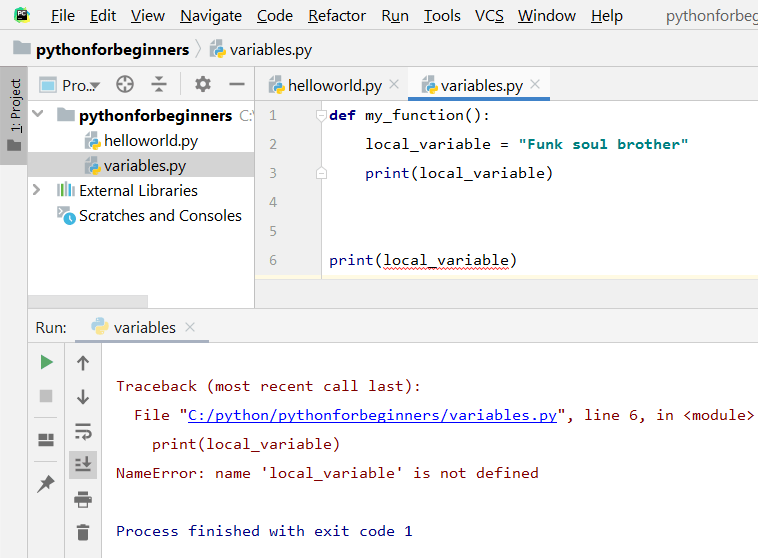This screenshot has width=758, height=558.
Task: Click the my_function definition name
Action: point(414,116)
